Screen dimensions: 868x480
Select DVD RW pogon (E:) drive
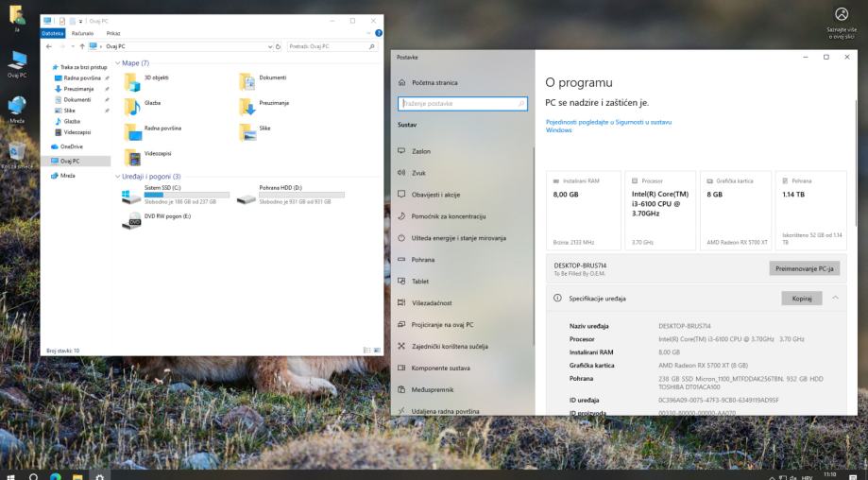[x=156, y=220]
